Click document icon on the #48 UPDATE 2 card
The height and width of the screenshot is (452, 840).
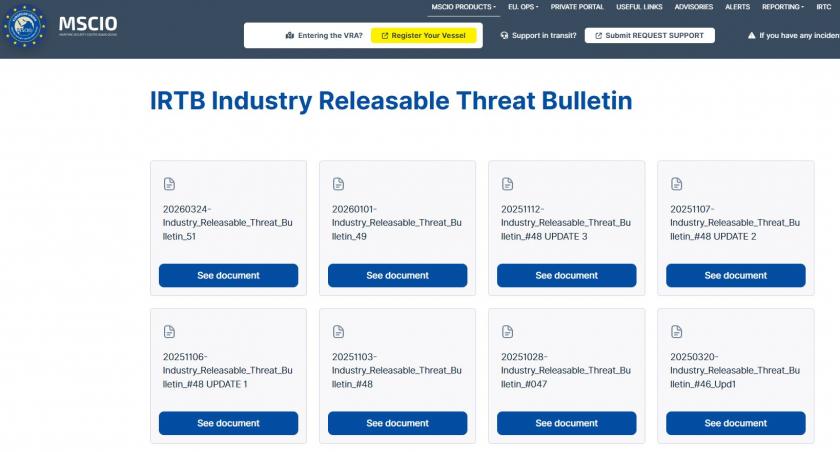pyautogui.click(x=677, y=184)
